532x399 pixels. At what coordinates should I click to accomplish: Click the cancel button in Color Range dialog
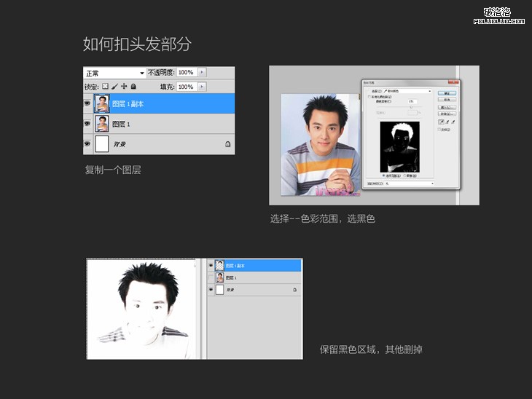click(x=445, y=100)
